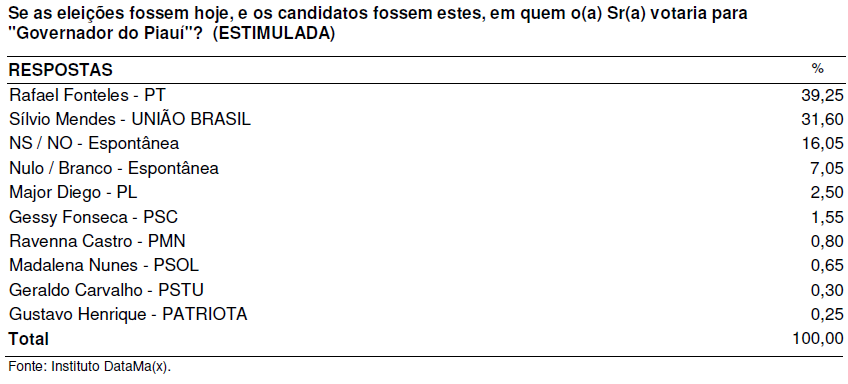Click the % column header
Screen dimensions: 848x384
(x=817, y=69)
